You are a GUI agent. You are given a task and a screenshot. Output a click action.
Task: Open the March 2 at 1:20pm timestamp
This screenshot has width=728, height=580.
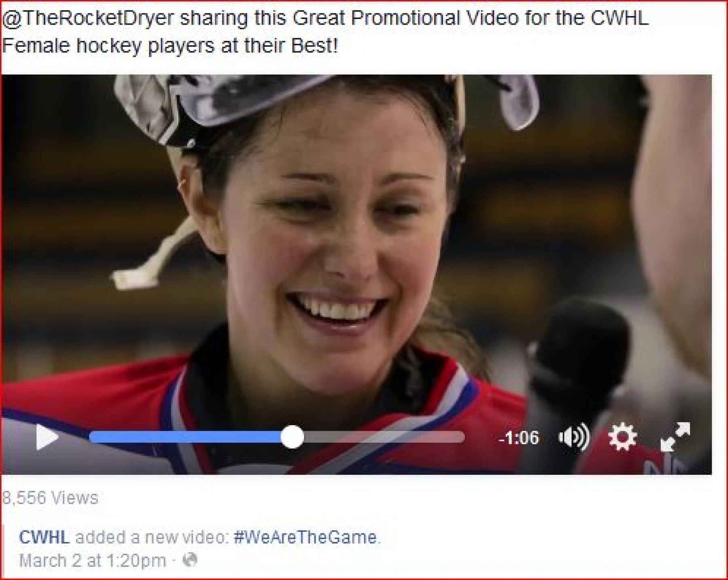pos(93,561)
